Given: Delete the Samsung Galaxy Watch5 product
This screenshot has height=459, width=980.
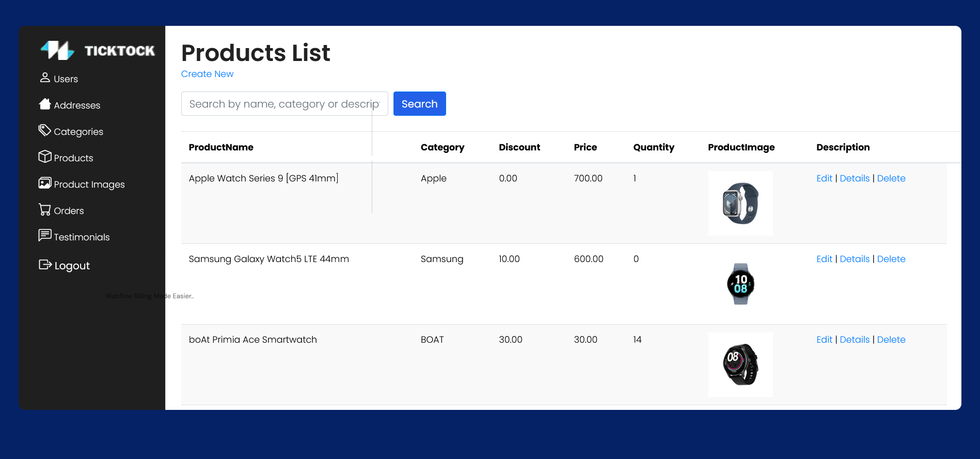Looking at the screenshot, I should click(891, 259).
